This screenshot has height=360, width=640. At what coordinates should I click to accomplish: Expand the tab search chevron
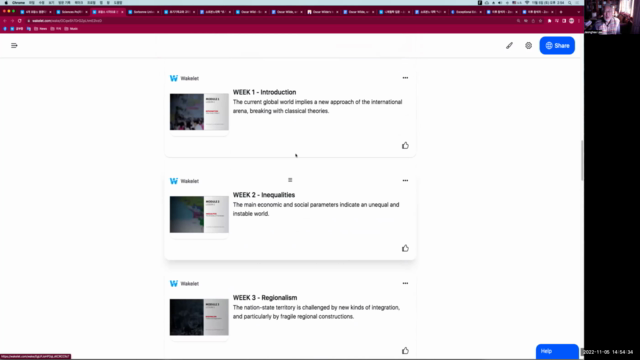tap(578, 12)
